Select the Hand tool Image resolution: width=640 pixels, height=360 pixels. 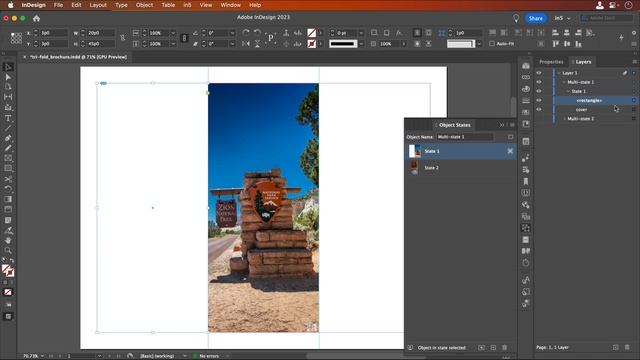point(8,240)
